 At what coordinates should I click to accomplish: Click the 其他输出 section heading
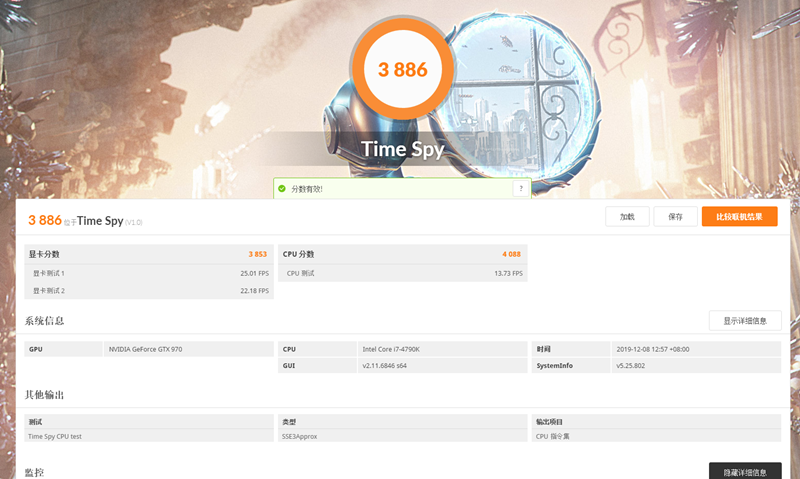click(44, 395)
